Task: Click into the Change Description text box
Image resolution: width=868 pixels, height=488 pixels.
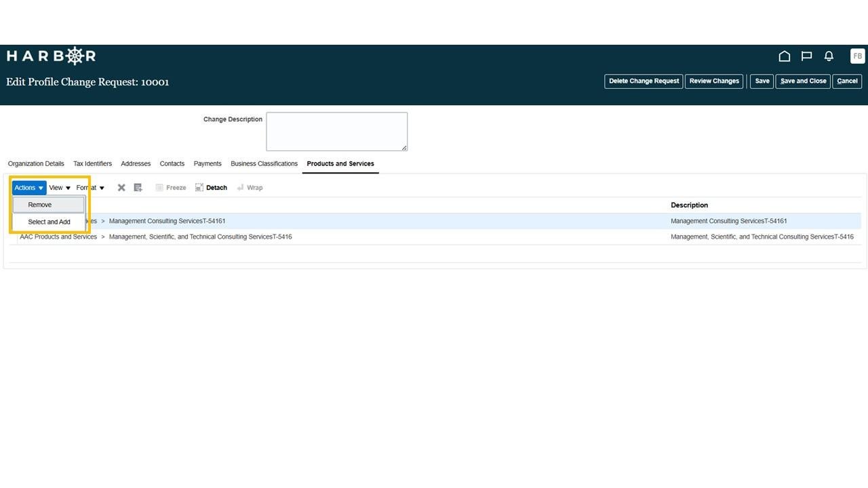Action: tap(337, 131)
